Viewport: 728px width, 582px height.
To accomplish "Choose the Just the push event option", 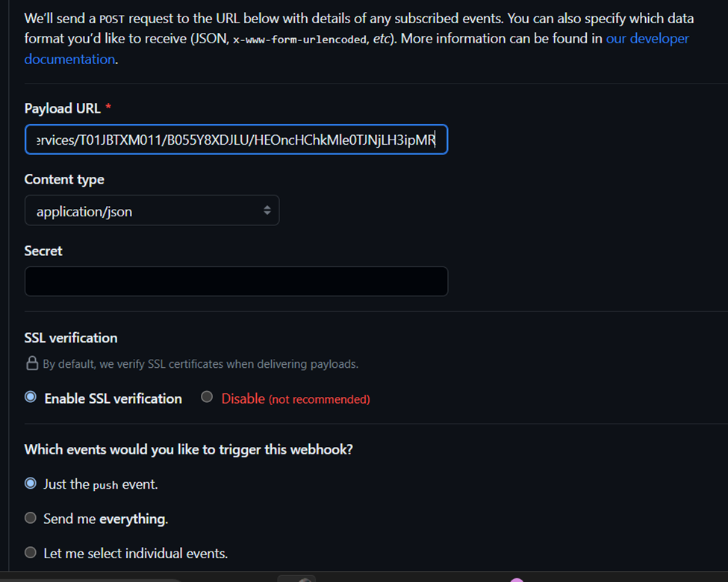I will point(31,484).
